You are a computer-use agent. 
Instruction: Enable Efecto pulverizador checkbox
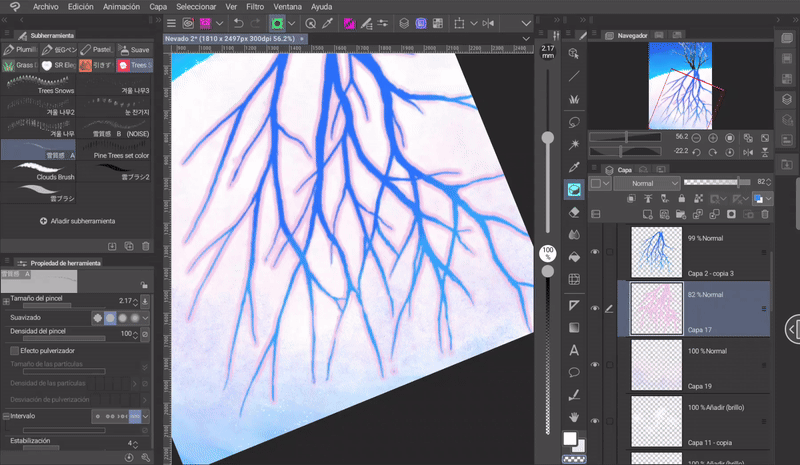point(14,351)
